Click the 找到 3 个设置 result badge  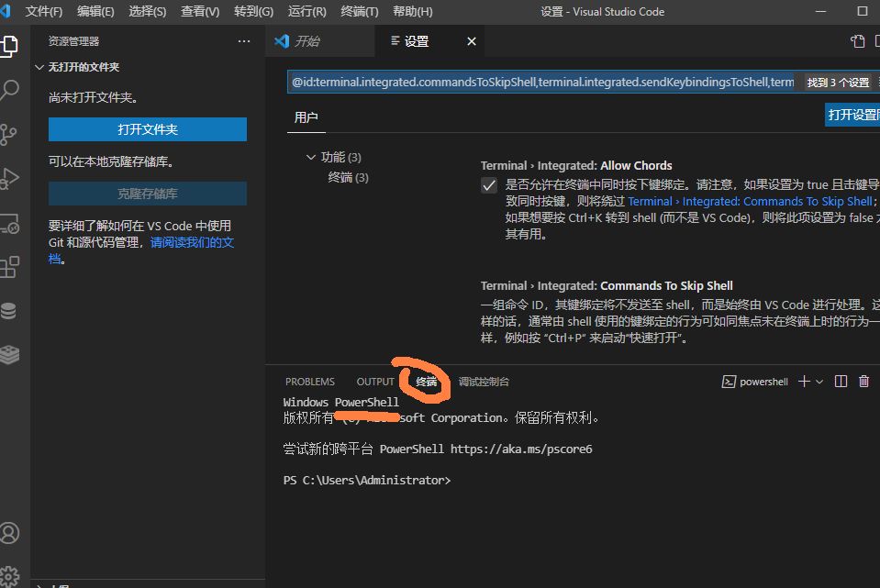pyautogui.click(x=838, y=83)
